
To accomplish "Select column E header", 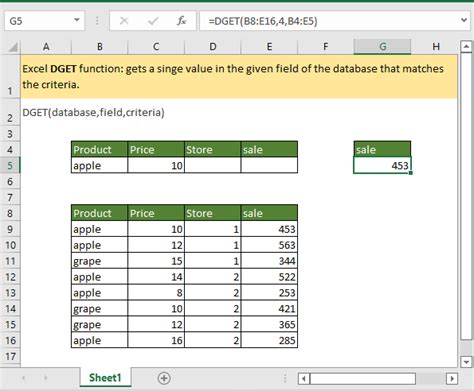I will (269, 47).
